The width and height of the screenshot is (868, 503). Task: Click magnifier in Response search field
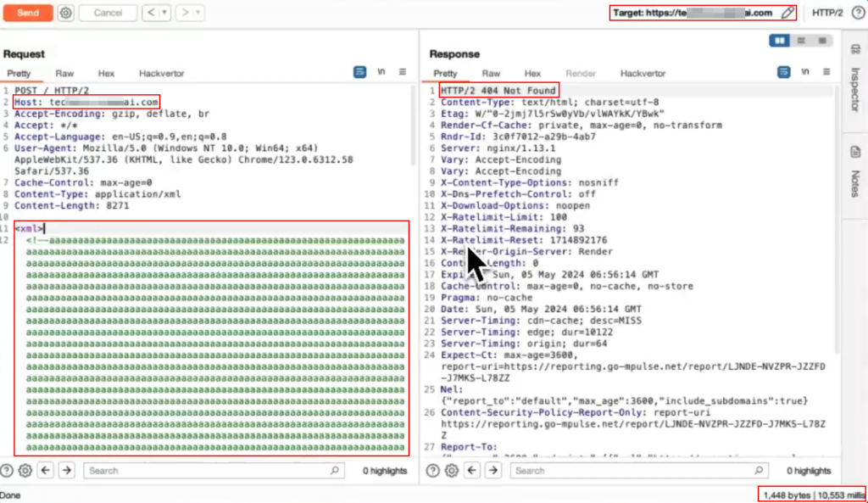pyautogui.click(x=759, y=470)
